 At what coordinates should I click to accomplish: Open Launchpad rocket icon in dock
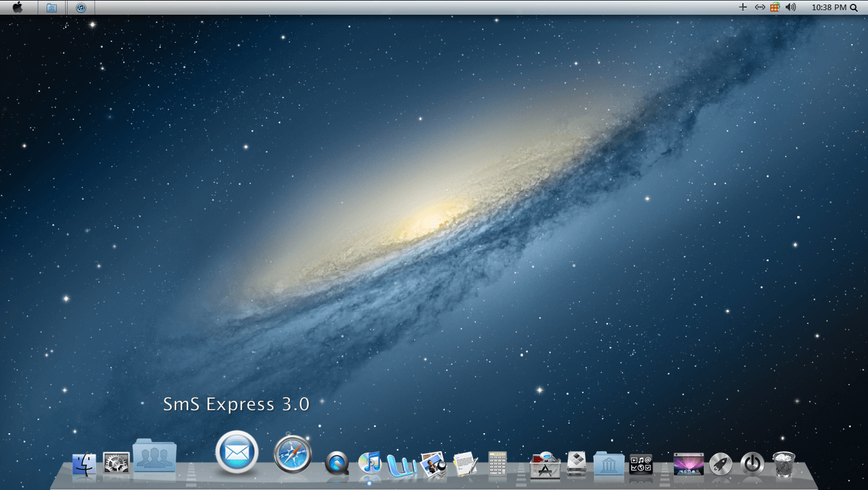pos(721,464)
